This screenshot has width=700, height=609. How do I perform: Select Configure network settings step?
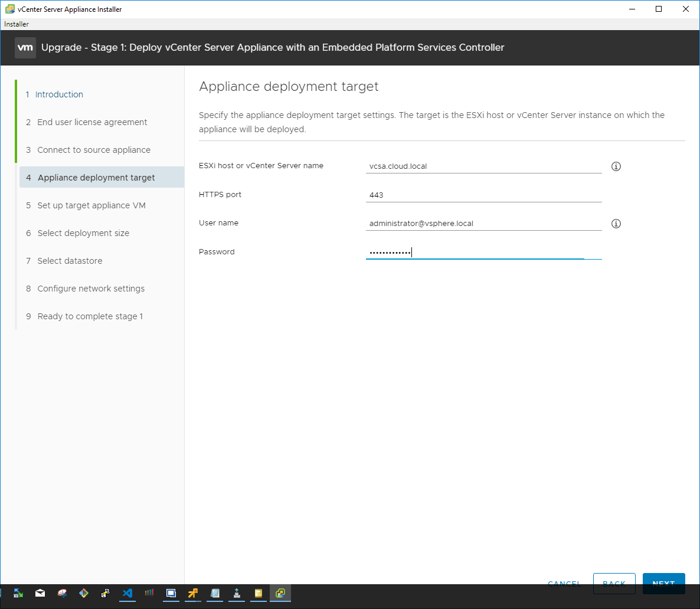(x=85, y=289)
